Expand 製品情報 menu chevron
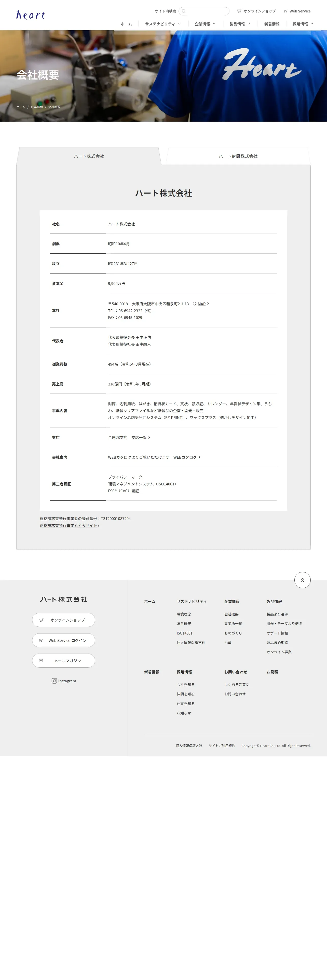Screen dimensions: 327x980 (249, 24)
